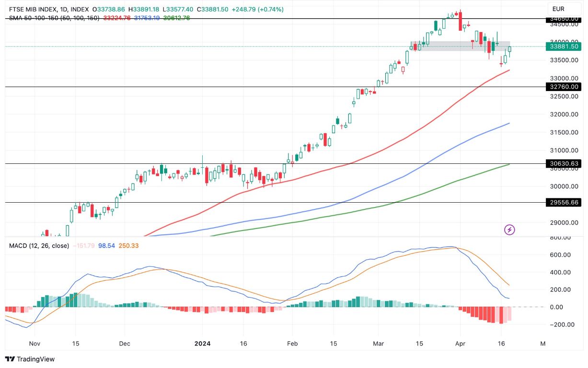Click the purple lightning bolt events icon

point(509,230)
